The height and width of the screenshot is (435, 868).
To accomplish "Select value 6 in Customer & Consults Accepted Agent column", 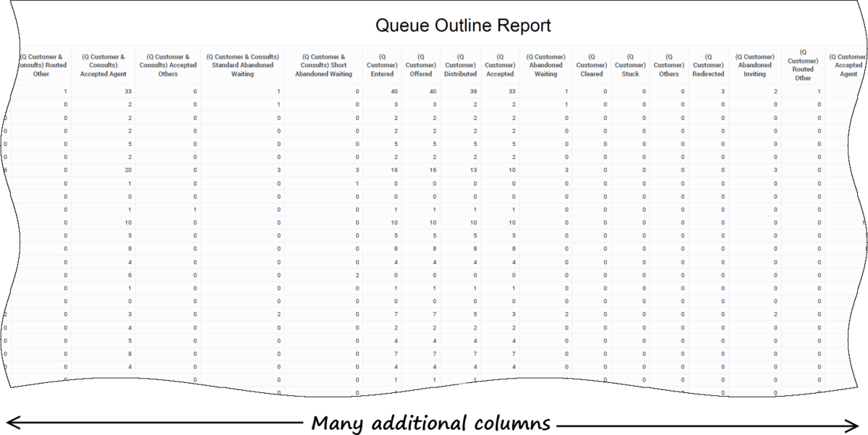I will [x=129, y=275].
